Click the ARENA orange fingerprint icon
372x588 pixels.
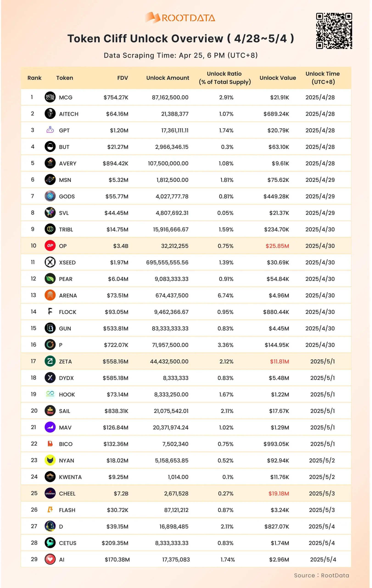[50, 295]
